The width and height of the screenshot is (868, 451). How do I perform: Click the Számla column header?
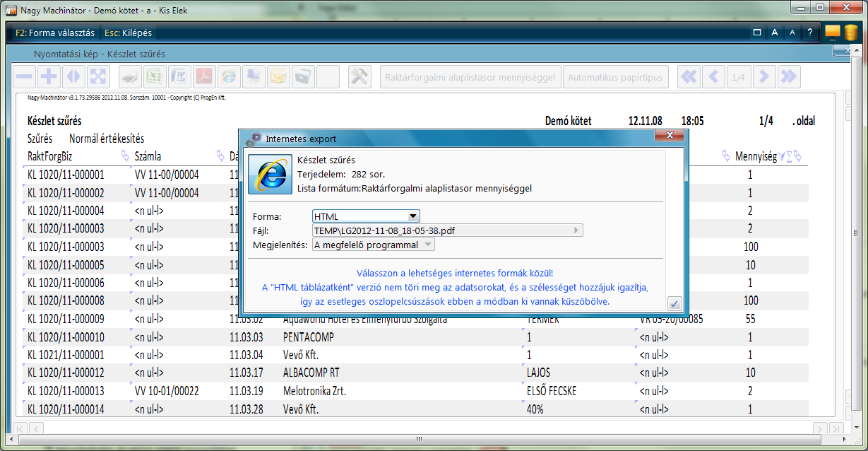tap(148, 156)
